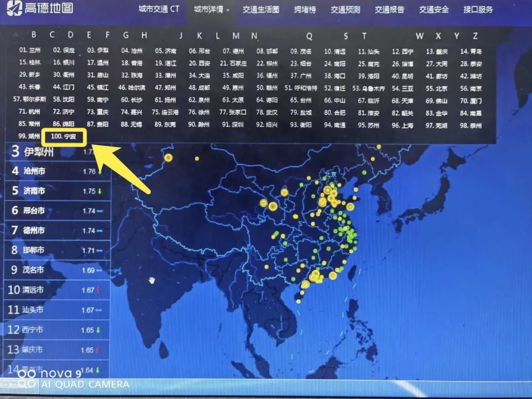Screen dimensions: 532x399
Task: Open the 拥堵榜 tab
Action: click(x=303, y=9)
